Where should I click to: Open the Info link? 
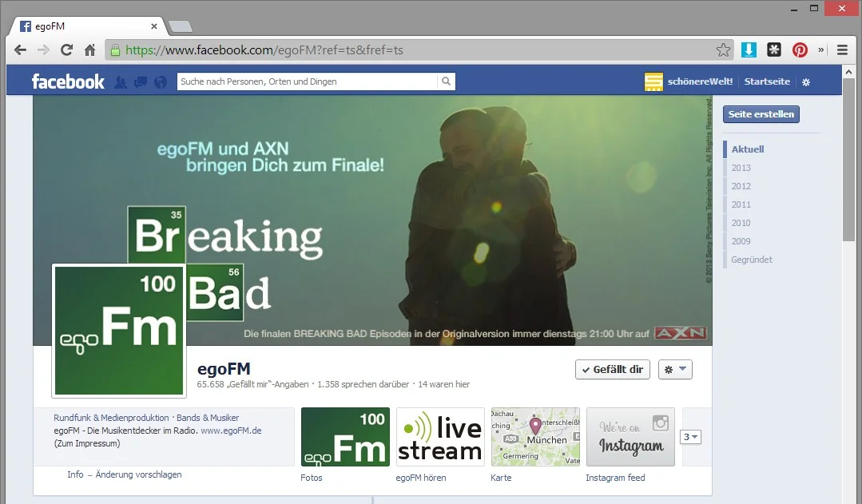click(x=75, y=474)
